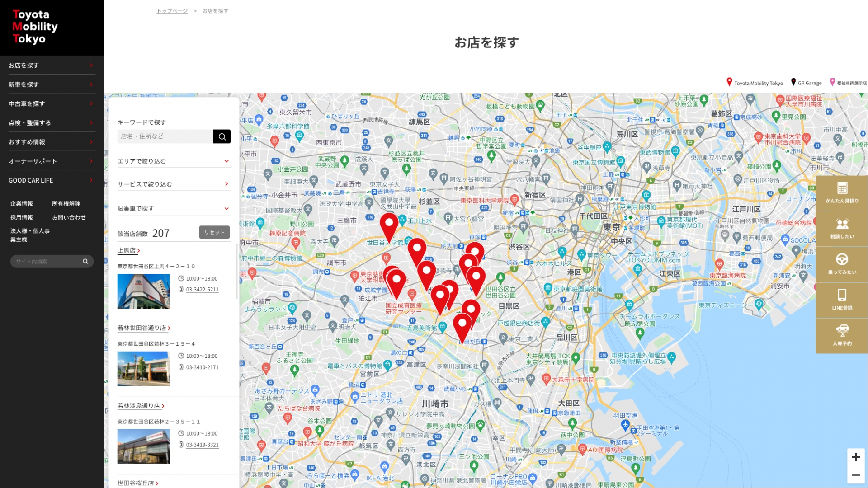Open 新車を探す sidebar menu

52,84
